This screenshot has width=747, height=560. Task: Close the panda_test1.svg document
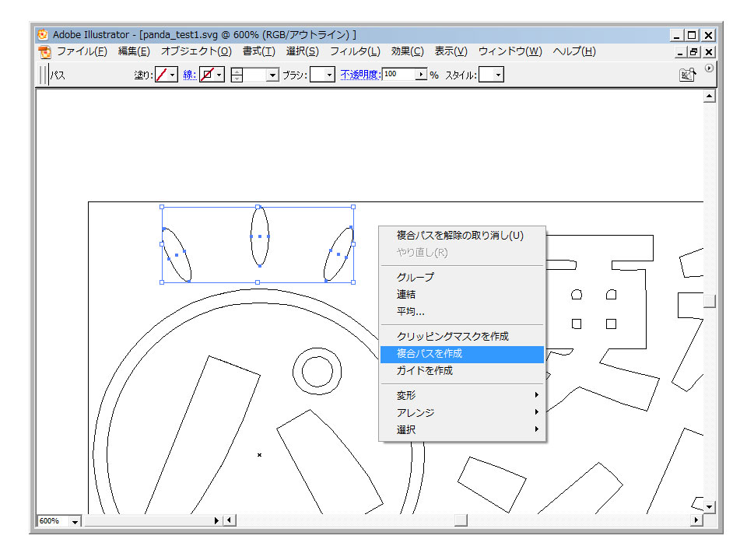708,52
